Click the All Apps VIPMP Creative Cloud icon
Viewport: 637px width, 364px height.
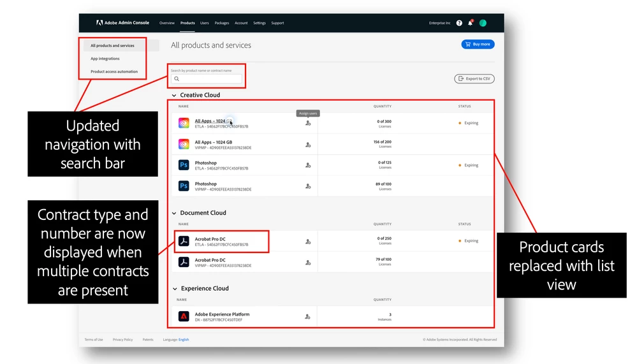click(184, 144)
